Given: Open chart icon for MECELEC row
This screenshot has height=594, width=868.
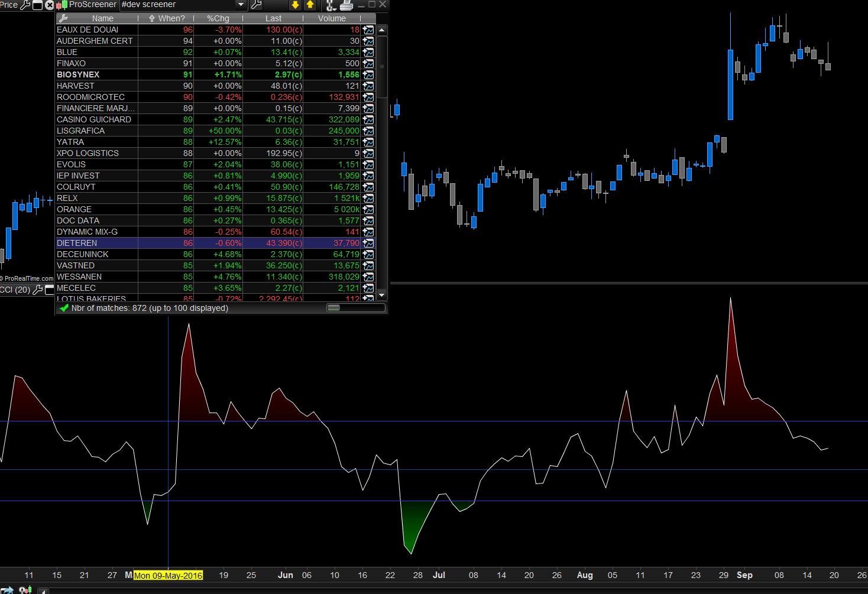Looking at the screenshot, I should coord(368,288).
